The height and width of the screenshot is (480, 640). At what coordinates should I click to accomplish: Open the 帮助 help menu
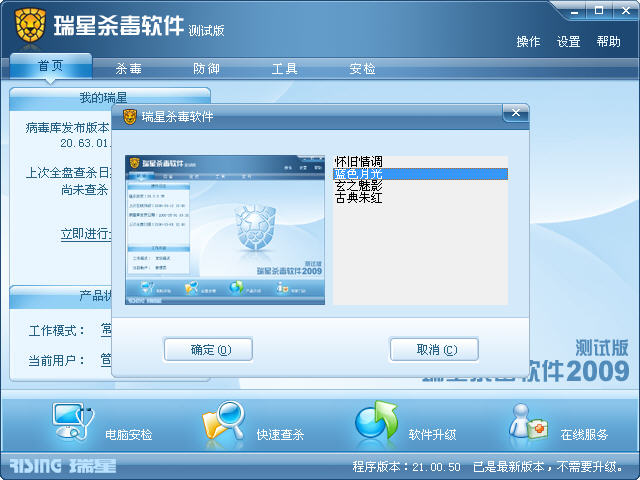click(609, 41)
